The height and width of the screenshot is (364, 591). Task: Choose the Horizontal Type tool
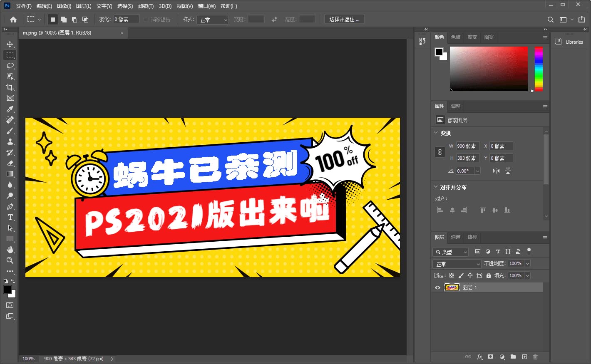[x=10, y=217]
